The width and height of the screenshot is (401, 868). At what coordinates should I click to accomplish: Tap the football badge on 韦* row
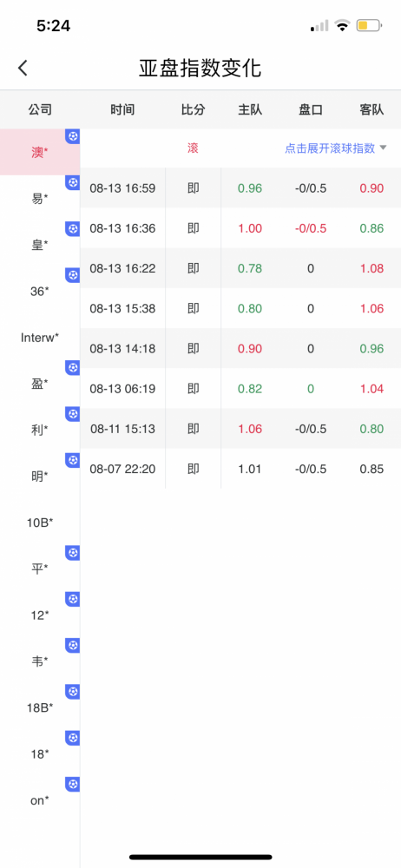tap(73, 645)
